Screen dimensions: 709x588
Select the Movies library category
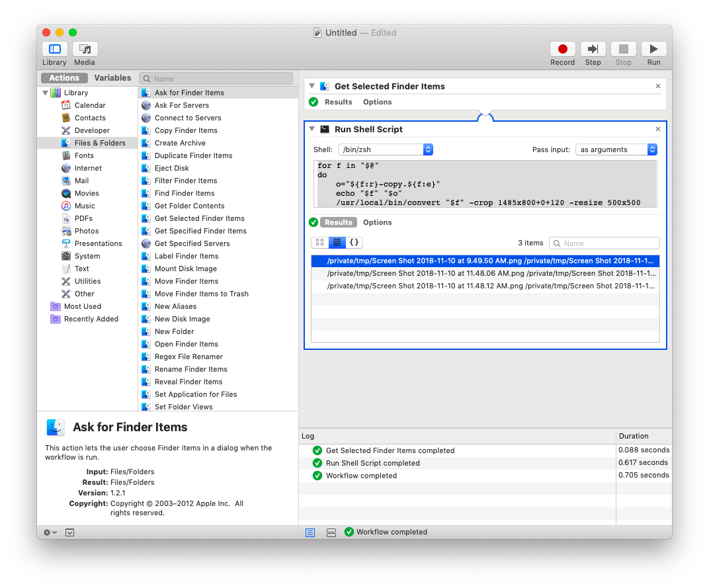tap(87, 193)
